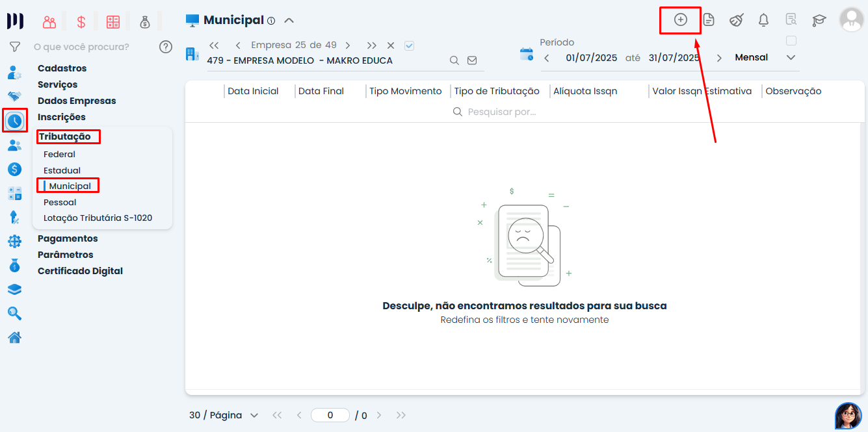This screenshot has height=432, width=868.
Task: Expand the Mensal period dropdown
Action: (x=791, y=57)
